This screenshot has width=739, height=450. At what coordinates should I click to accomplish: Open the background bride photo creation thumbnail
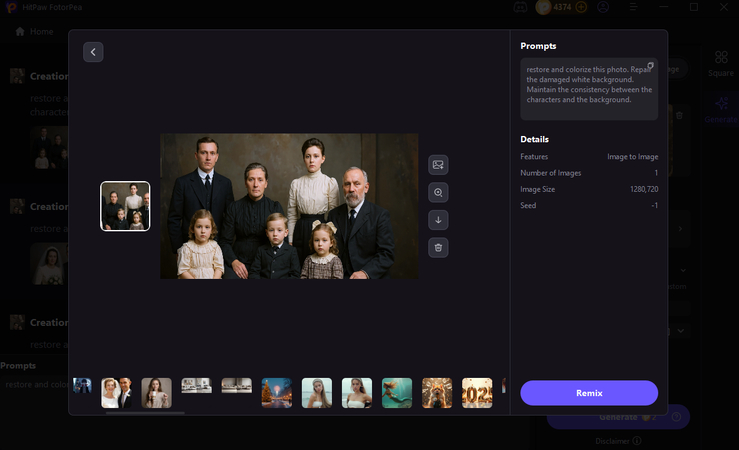(x=49, y=264)
